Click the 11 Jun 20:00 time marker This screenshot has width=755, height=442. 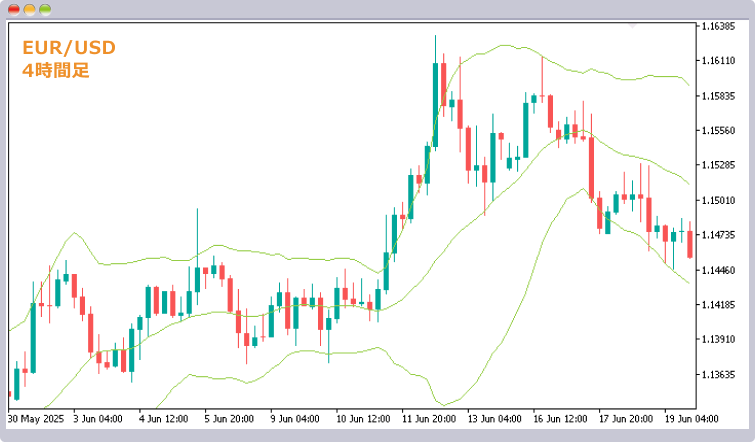coord(428,419)
